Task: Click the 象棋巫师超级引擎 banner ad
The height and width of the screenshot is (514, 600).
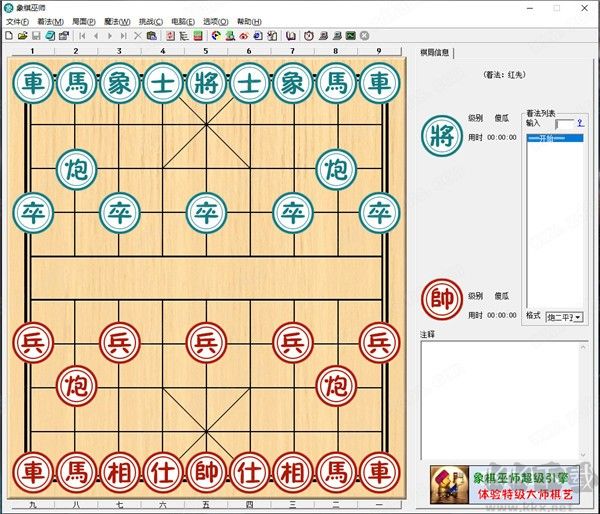Action: 510,484
